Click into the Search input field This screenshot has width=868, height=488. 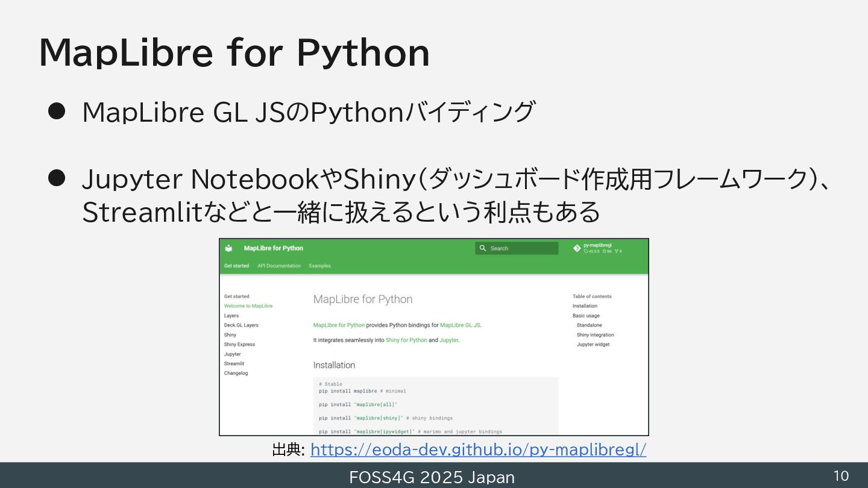click(517, 248)
